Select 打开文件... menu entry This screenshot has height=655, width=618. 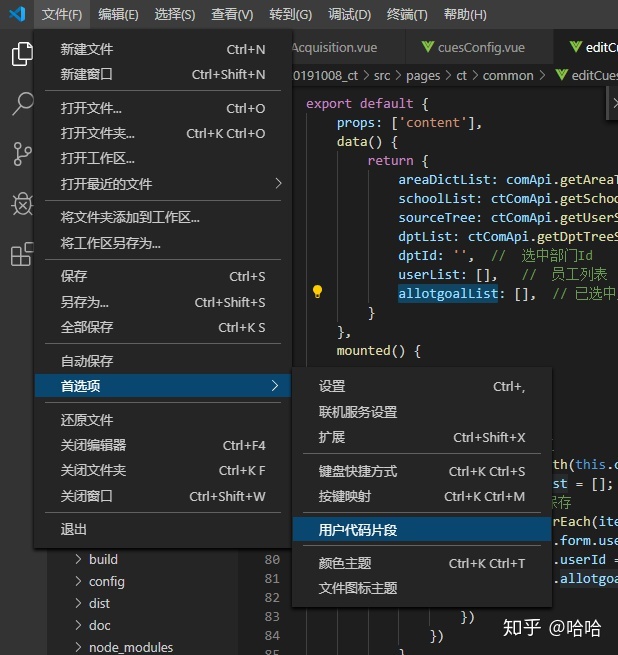pyautogui.click(x=163, y=109)
